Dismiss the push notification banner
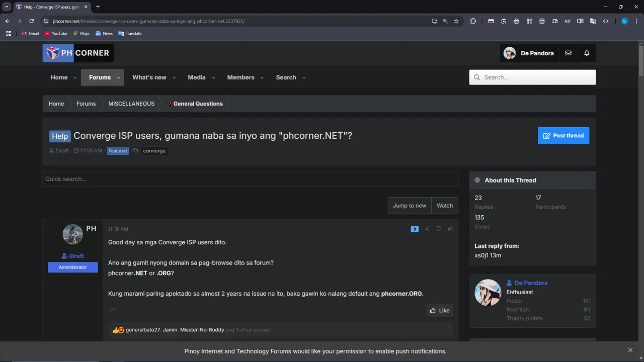The width and height of the screenshot is (644, 362). point(630,350)
